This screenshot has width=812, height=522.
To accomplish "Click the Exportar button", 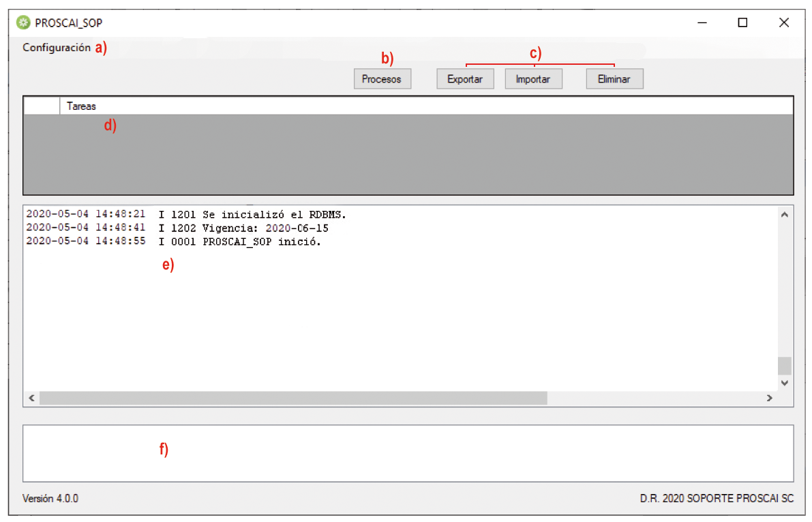I will coord(465,79).
